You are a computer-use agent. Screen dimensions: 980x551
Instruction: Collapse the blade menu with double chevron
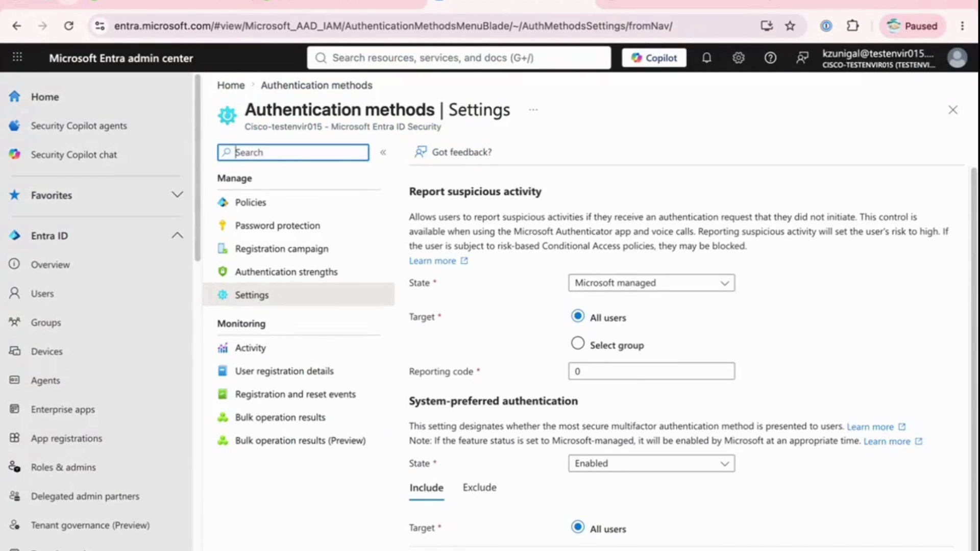pyautogui.click(x=383, y=152)
